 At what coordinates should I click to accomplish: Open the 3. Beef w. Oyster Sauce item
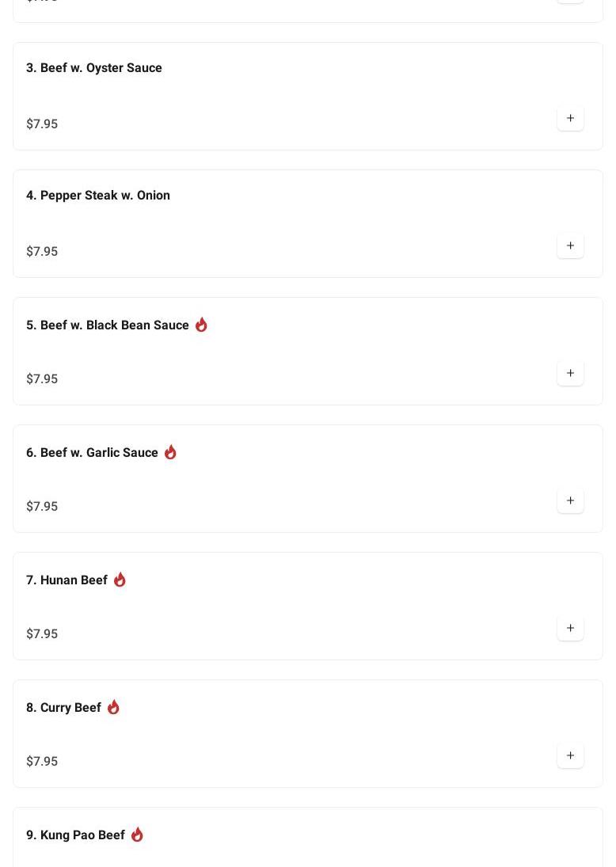tap(94, 68)
